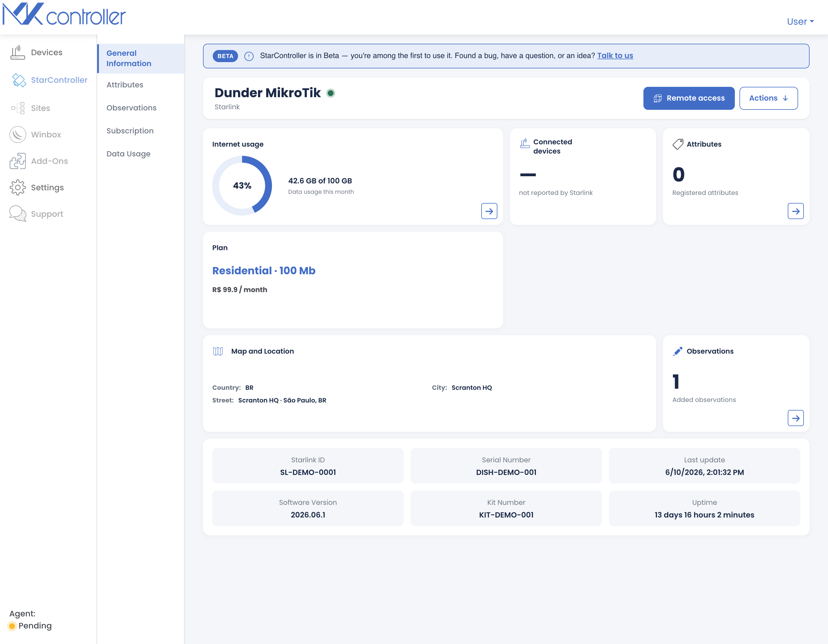Click the StarController satellite icon
The height and width of the screenshot is (644, 828).
[19, 80]
